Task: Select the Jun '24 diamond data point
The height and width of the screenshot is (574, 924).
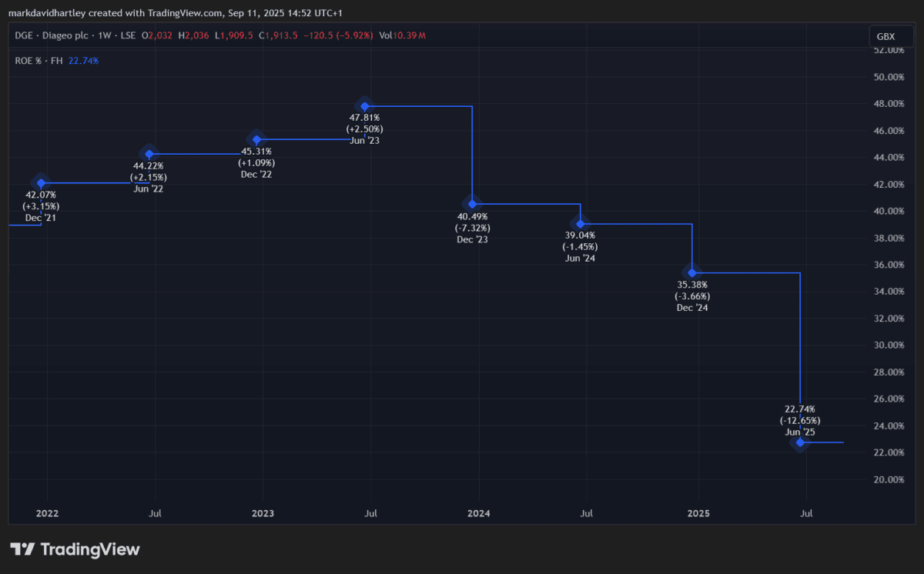Action: click(x=581, y=224)
